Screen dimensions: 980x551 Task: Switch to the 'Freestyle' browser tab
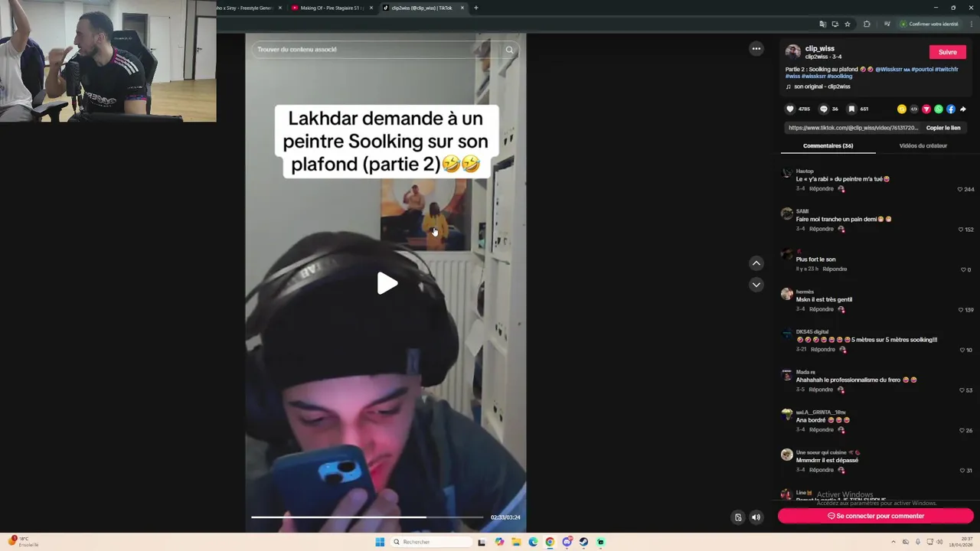[249, 8]
